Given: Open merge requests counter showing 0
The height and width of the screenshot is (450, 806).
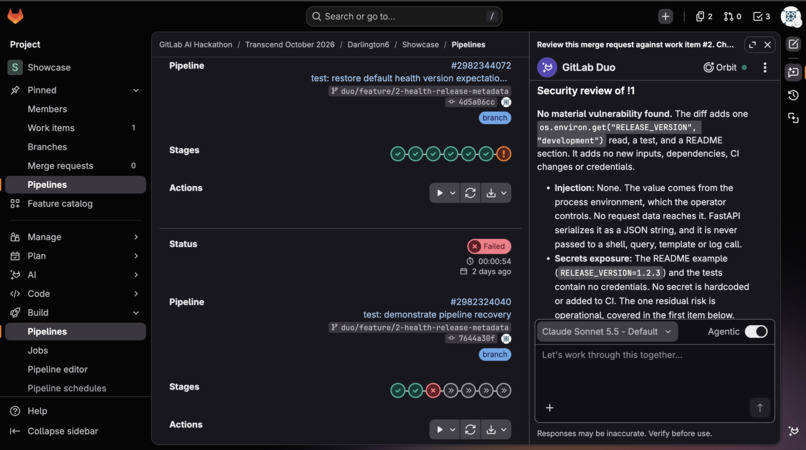Looking at the screenshot, I should coord(732,16).
